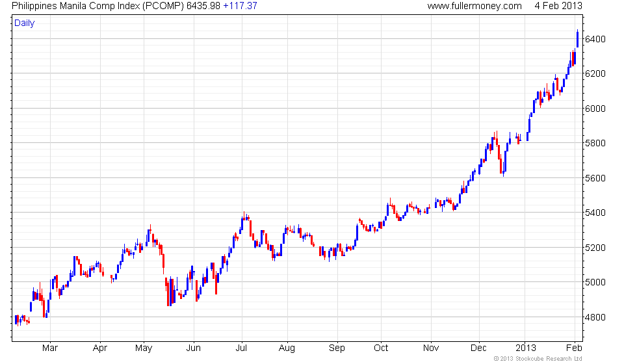
Task: Click the 'Apr' month axis label
Action: point(100,348)
